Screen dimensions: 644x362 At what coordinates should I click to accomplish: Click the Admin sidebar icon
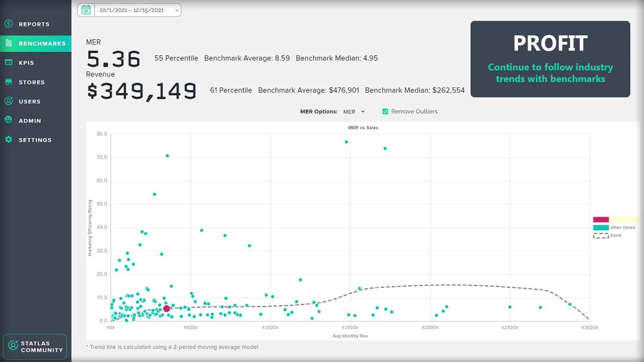point(9,120)
